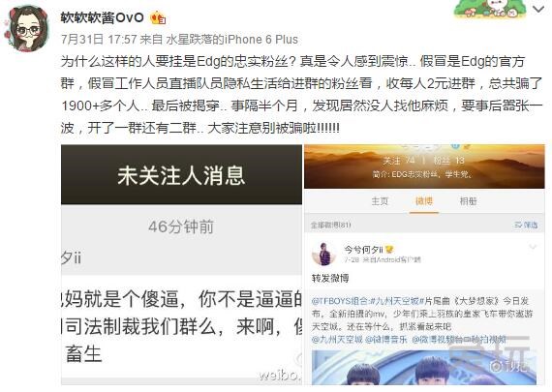The height and width of the screenshot is (392, 552).
Task: Expand the post options chevron menu
Action: [x=538, y=10]
